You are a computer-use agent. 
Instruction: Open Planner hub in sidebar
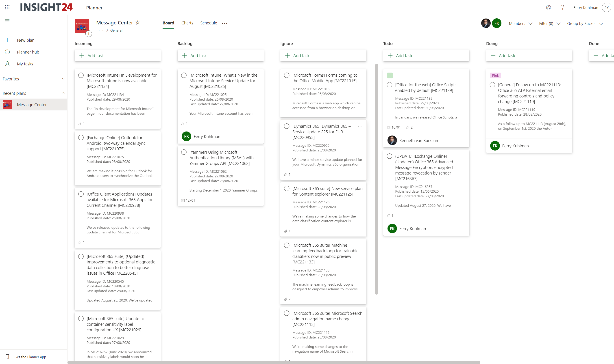(x=28, y=52)
